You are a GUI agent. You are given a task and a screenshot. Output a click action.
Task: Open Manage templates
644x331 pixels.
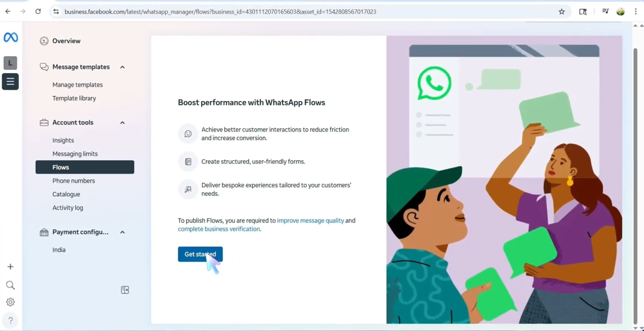(77, 85)
